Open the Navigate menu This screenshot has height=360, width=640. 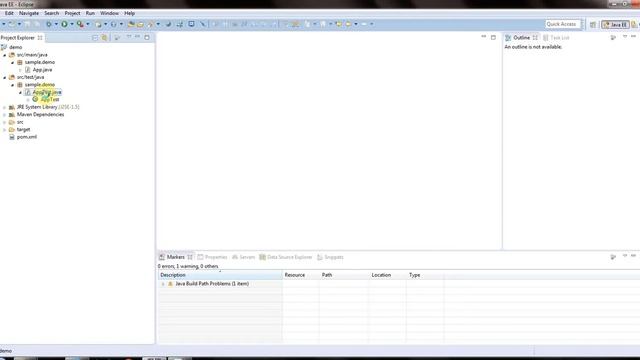tap(29, 13)
